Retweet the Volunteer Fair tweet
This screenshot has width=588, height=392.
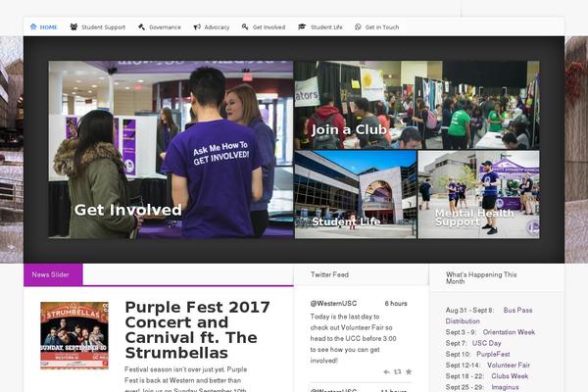pos(398,371)
